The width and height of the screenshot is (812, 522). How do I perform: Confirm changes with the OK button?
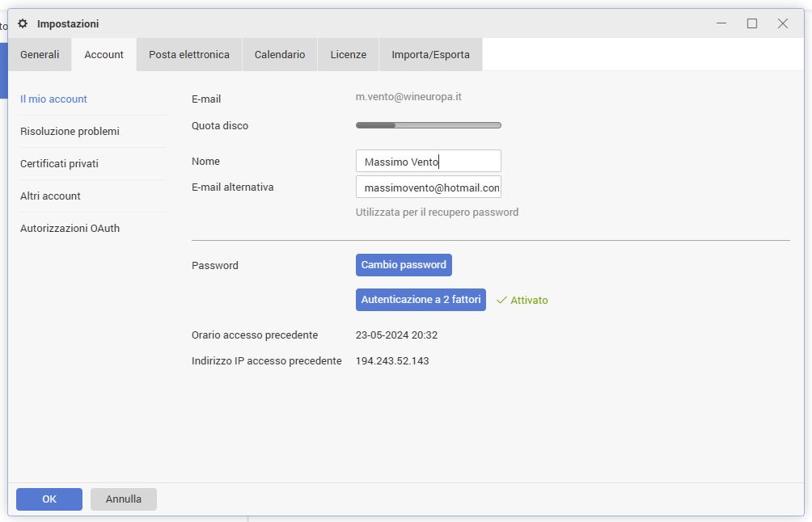[49, 499]
